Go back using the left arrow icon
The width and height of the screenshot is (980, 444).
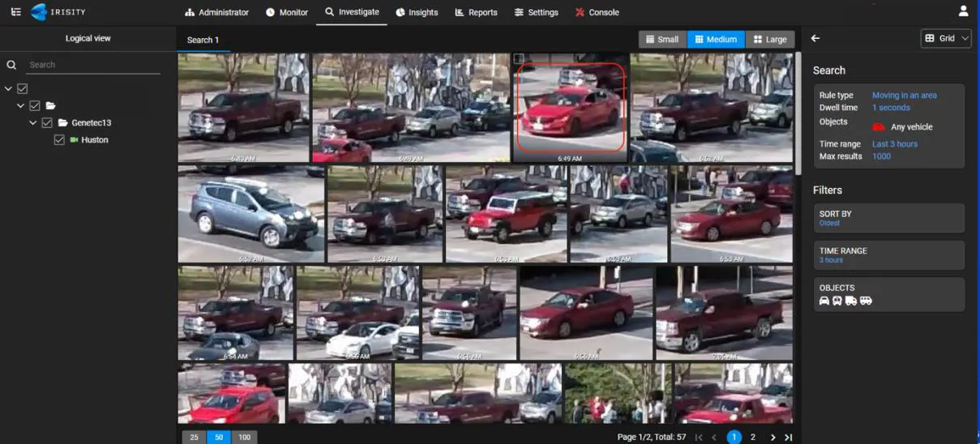point(815,38)
